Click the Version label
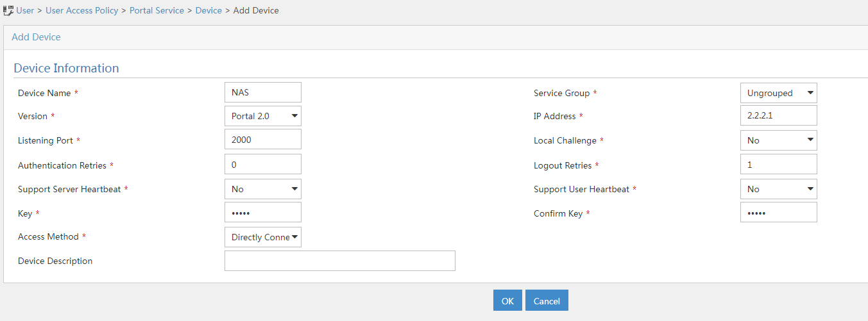 pos(33,116)
